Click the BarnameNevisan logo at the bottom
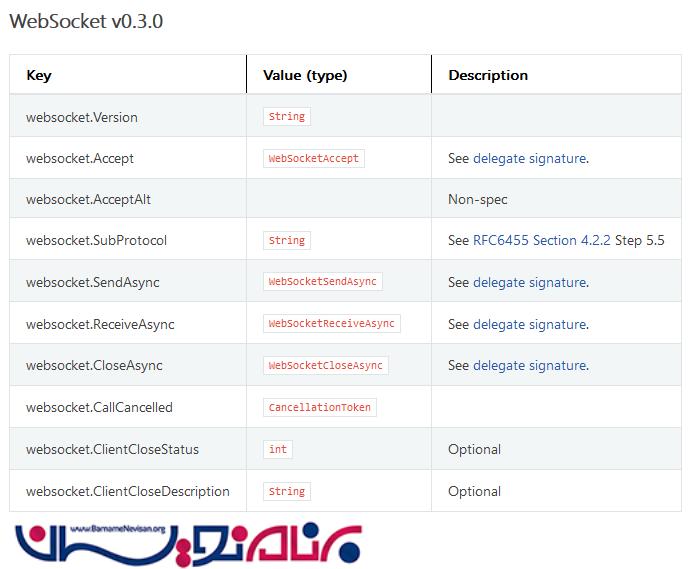The height and width of the screenshot is (569, 692). [188, 544]
